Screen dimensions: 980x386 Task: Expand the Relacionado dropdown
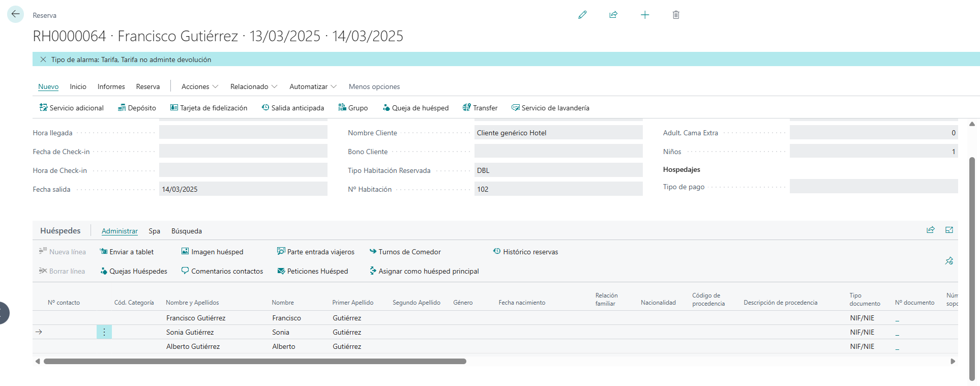[x=254, y=86]
